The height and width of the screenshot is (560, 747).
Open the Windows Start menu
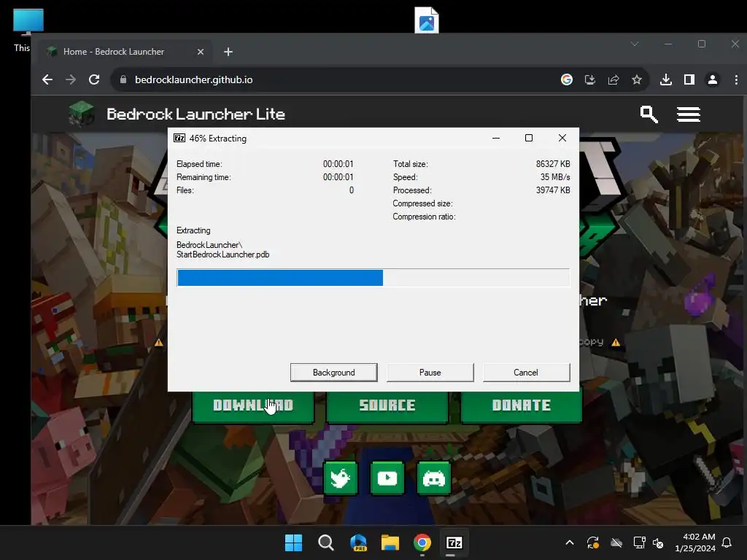point(293,542)
